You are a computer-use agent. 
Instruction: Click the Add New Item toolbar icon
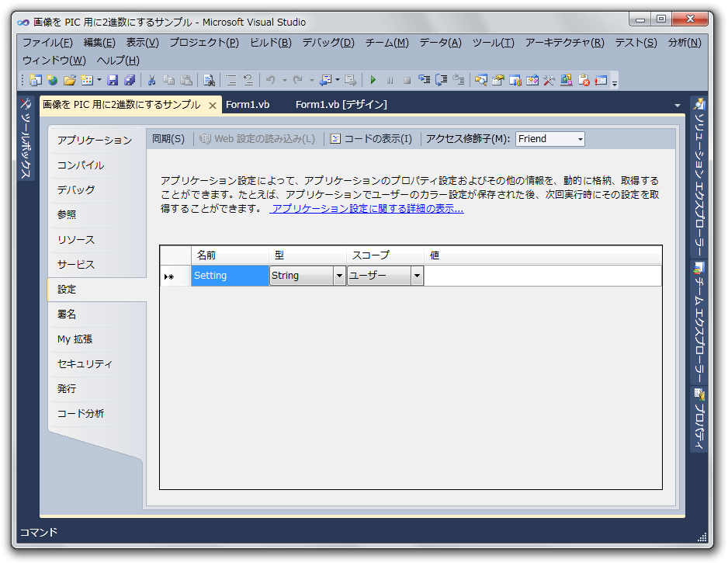click(87, 80)
